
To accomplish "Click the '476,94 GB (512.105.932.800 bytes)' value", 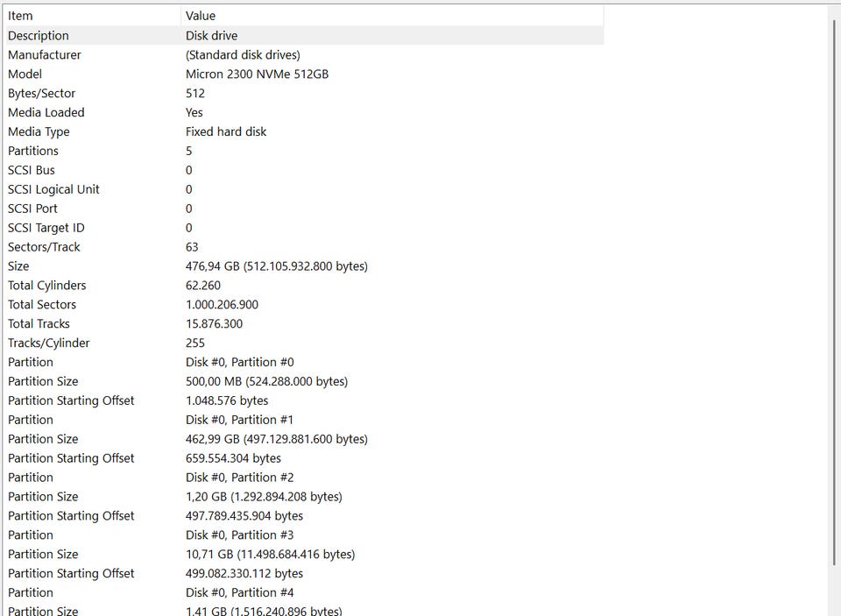I will point(277,266).
